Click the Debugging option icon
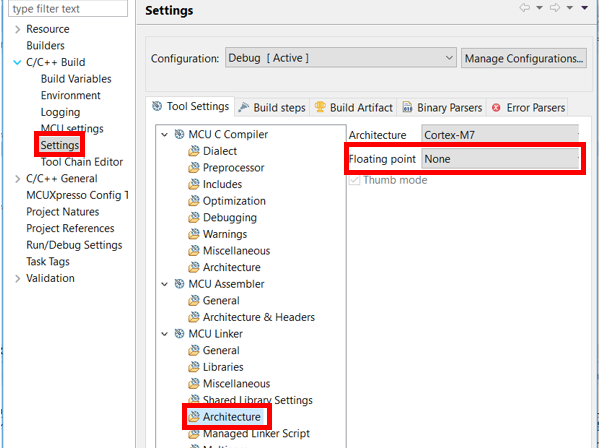 click(x=194, y=217)
